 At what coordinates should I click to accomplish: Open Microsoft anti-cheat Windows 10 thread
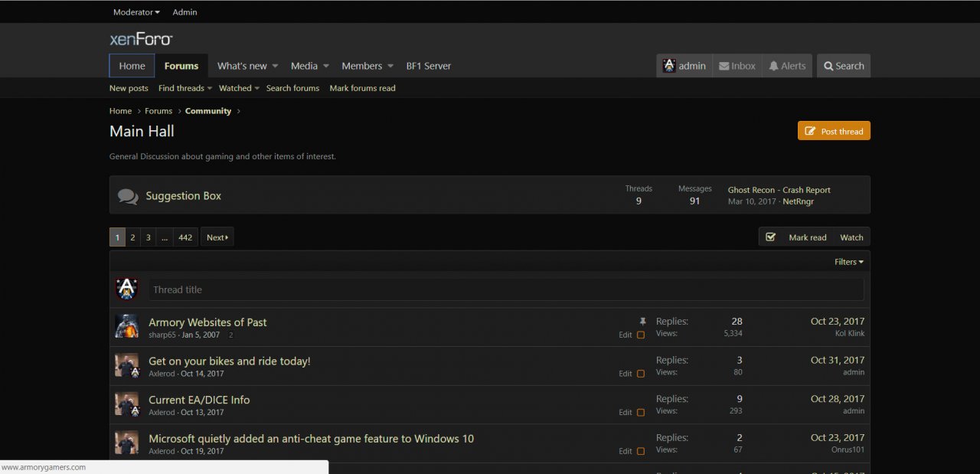(x=311, y=439)
